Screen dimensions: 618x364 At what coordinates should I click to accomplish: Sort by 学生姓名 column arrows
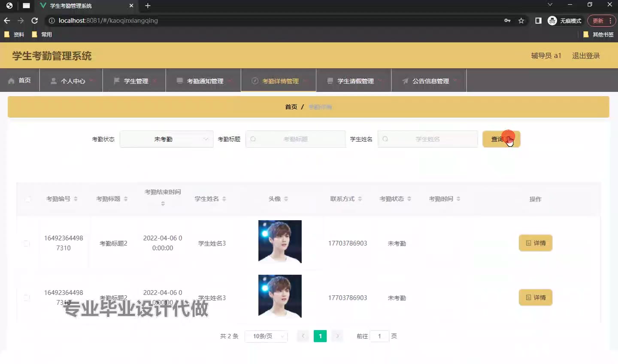coord(224,199)
